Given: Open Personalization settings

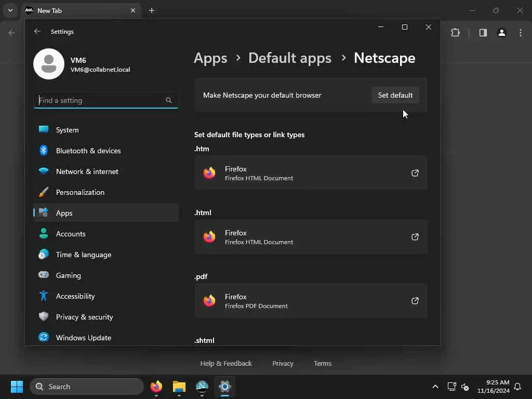Looking at the screenshot, I should tap(106, 192).
